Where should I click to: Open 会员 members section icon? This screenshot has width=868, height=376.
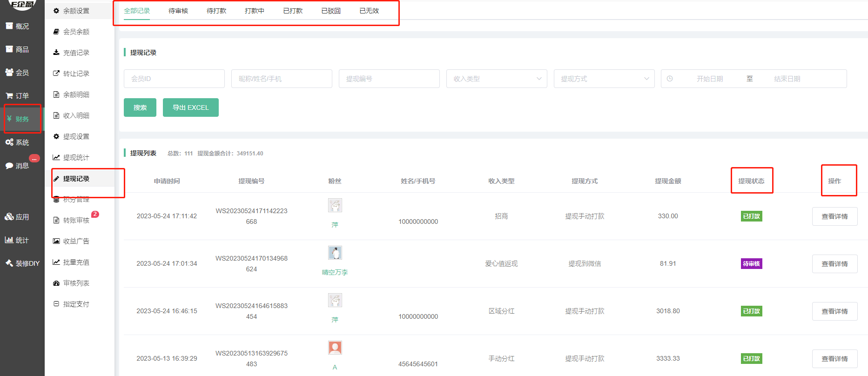9,73
